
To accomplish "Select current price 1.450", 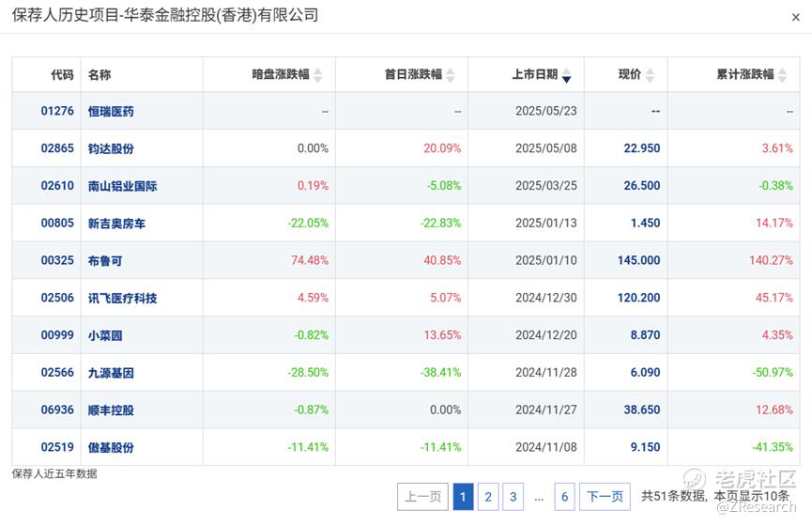I will pos(645,223).
